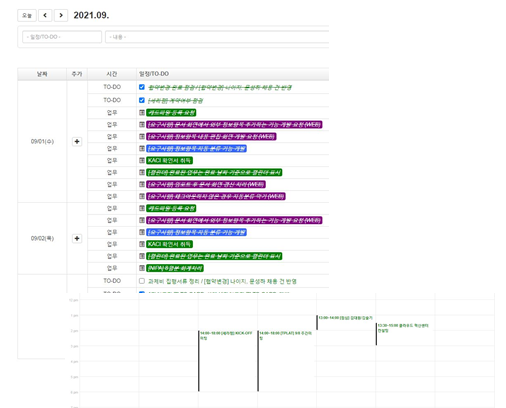Open calendar icon beside blue task on 09/02
The height and width of the screenshot is (408, 506).
(142, 232)
